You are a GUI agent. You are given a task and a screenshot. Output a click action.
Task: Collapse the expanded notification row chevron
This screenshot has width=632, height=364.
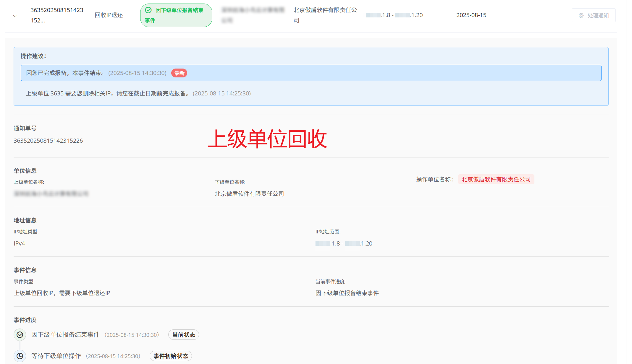coord(14,16)
